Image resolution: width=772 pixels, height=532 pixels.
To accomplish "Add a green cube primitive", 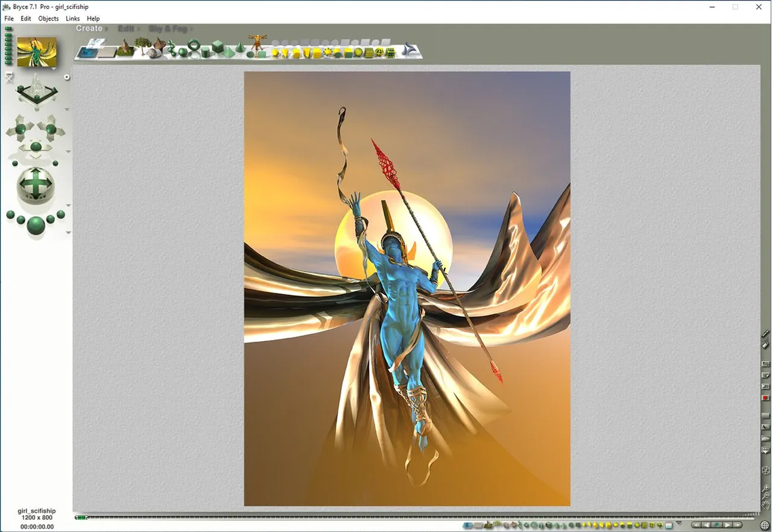I will pyautogui.click(x=217, y=48).
